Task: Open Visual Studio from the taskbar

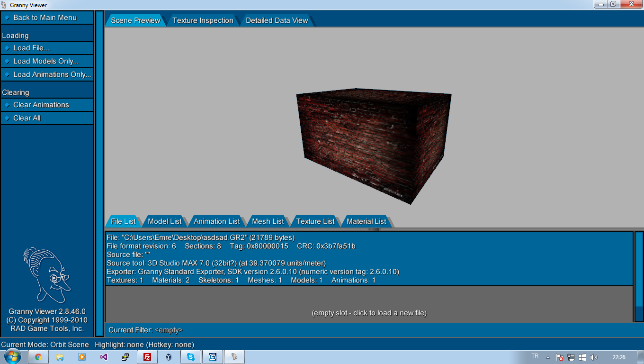Action: click(x=104, y=357)
